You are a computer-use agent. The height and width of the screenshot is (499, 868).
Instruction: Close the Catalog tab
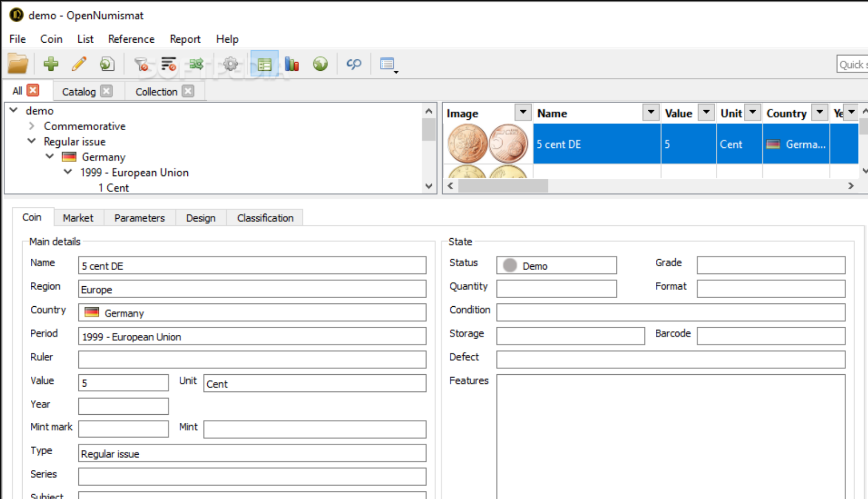point(106,91)
